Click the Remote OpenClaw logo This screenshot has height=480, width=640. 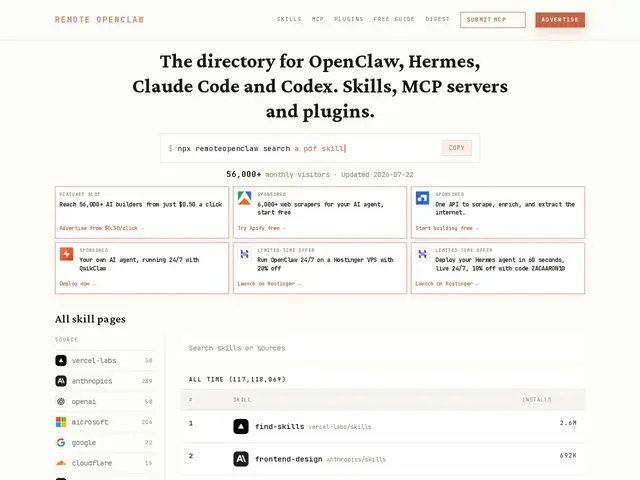tap(99, 20)
